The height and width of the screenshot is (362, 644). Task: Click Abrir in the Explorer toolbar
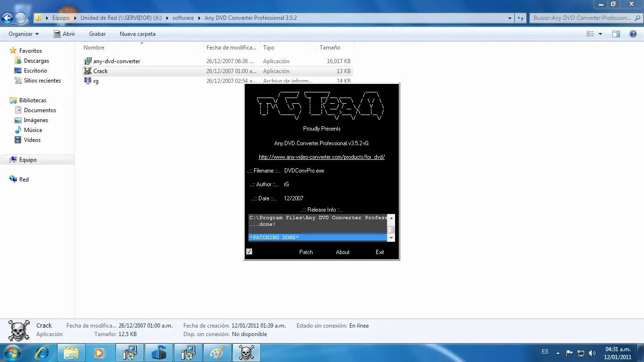click(x=64, y=34)
